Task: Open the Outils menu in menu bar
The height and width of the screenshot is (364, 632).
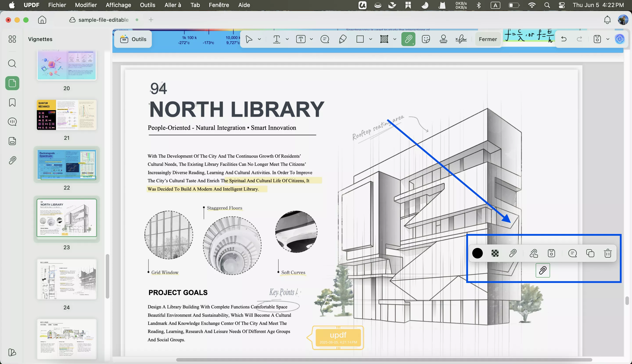Action: click(147, 5)
